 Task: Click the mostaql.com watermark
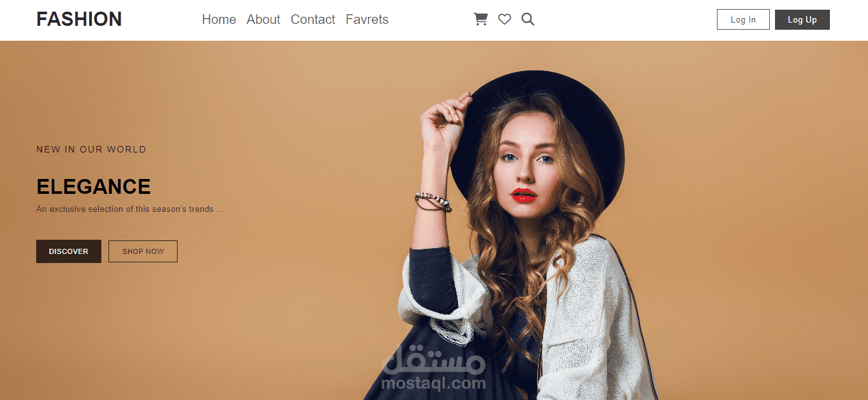433,371
